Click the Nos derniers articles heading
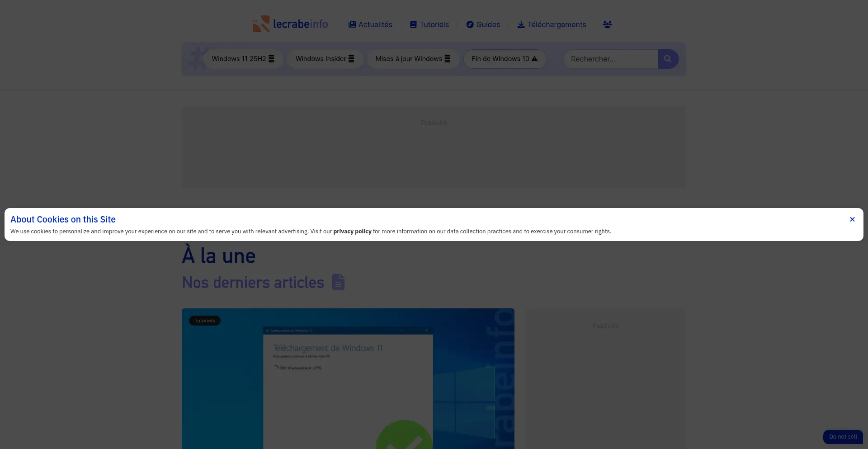The width and height of the screenshot is (868, 449). click(253, 283)
